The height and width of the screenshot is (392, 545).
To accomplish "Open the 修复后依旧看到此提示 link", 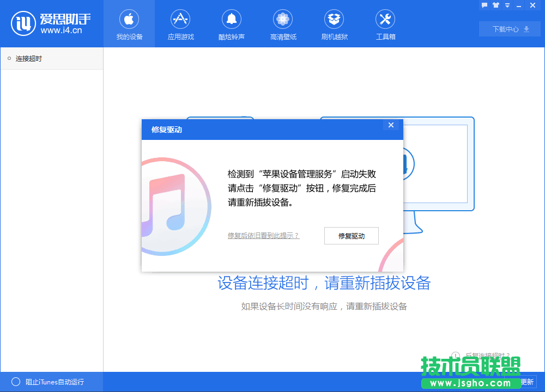I will pyautogui.click(x=264, y=235).
